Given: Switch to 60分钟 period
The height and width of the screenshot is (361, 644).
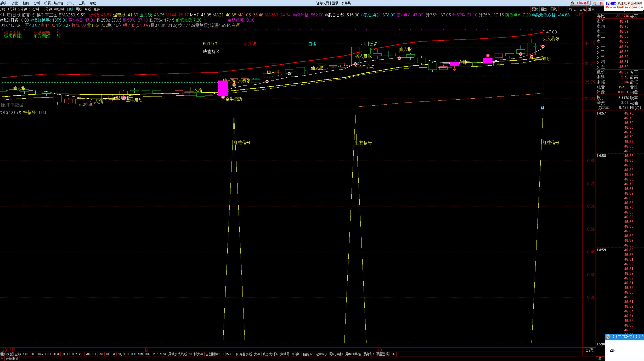Looking at the screenshot, I should 59,9.
